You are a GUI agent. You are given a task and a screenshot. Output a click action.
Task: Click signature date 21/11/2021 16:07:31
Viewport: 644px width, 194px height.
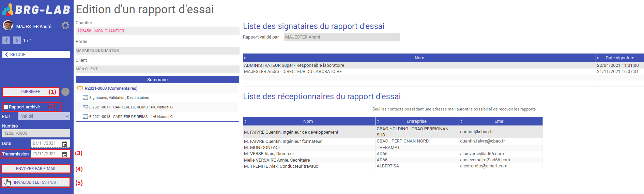click(618, 72)
